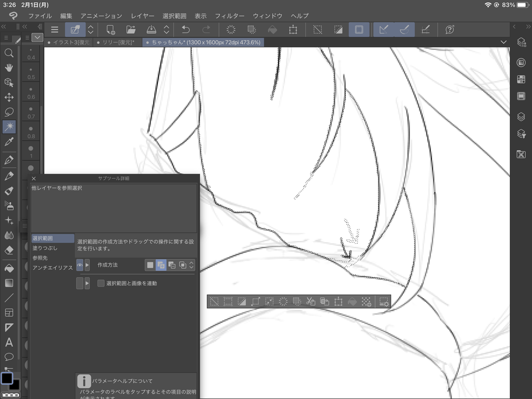
Task: Open the 編集 menu
Action: 66,16
